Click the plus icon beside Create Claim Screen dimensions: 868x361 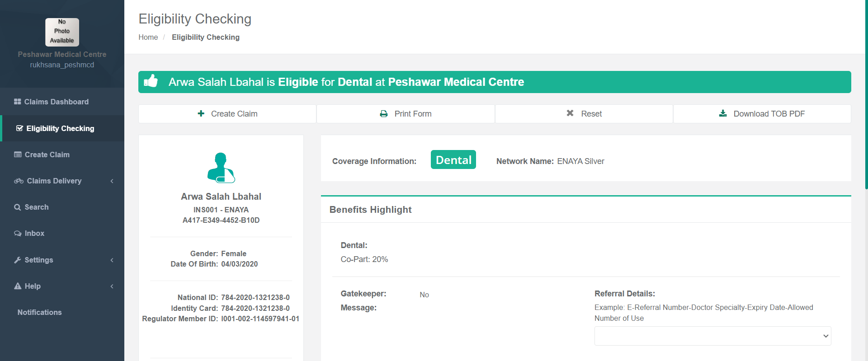point(201,113)
